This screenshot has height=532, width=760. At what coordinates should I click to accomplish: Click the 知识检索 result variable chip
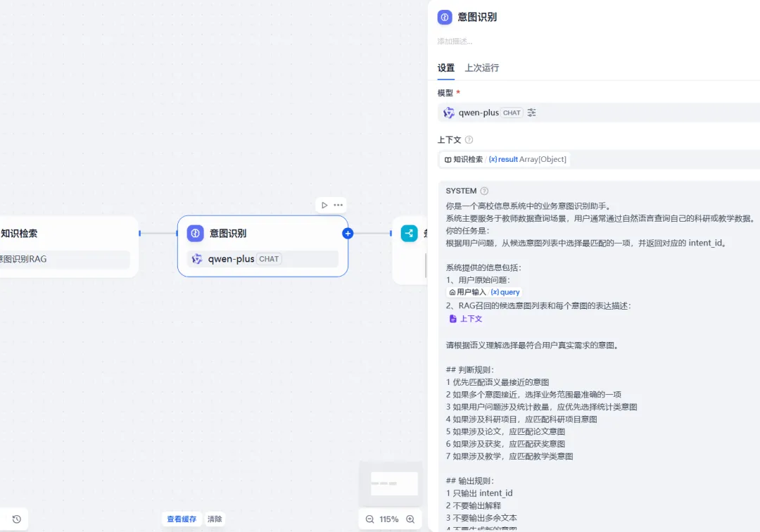(505, 160)
